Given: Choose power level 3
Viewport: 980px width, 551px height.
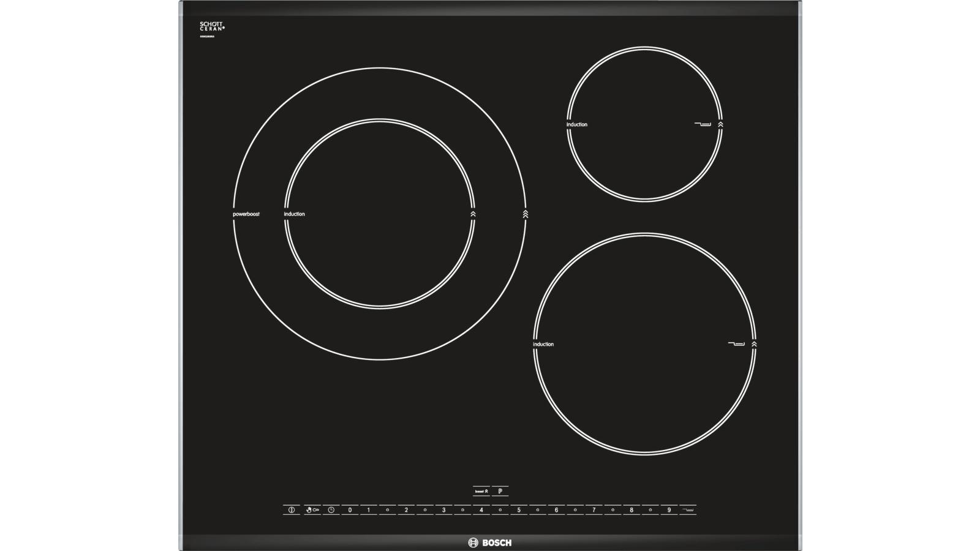Looking at the screenshot, I should (443, 509).
